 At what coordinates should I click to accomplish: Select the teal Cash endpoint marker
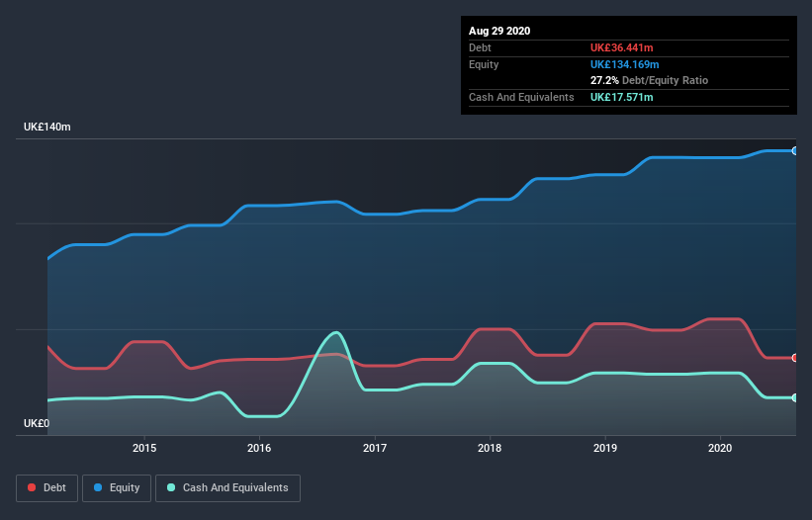point(795,397)
